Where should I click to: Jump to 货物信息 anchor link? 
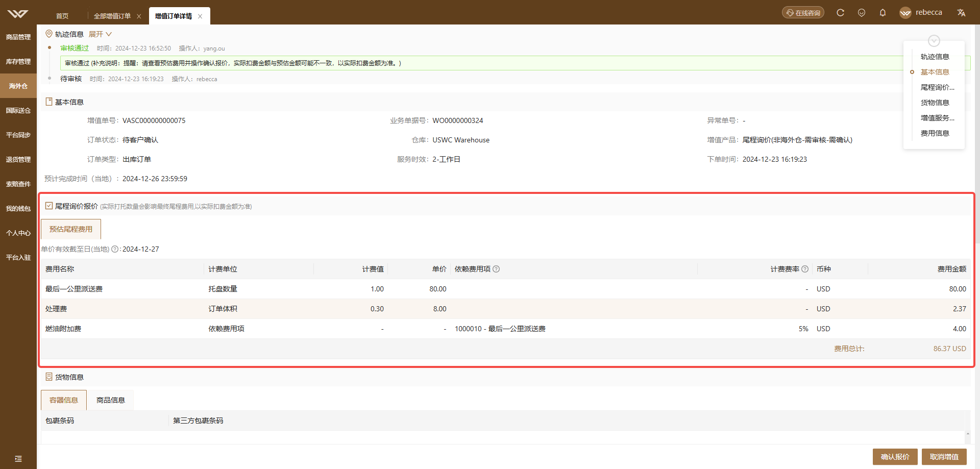935,103
